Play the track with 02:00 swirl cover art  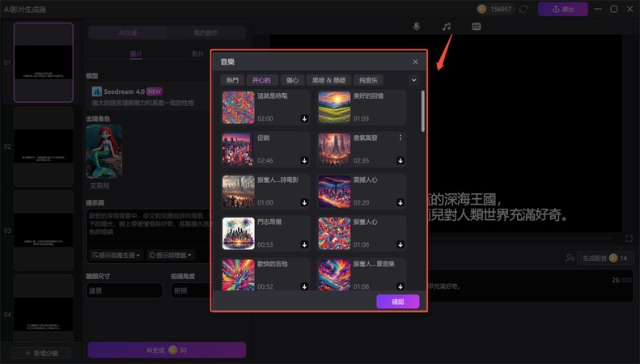tap(239, 108)
